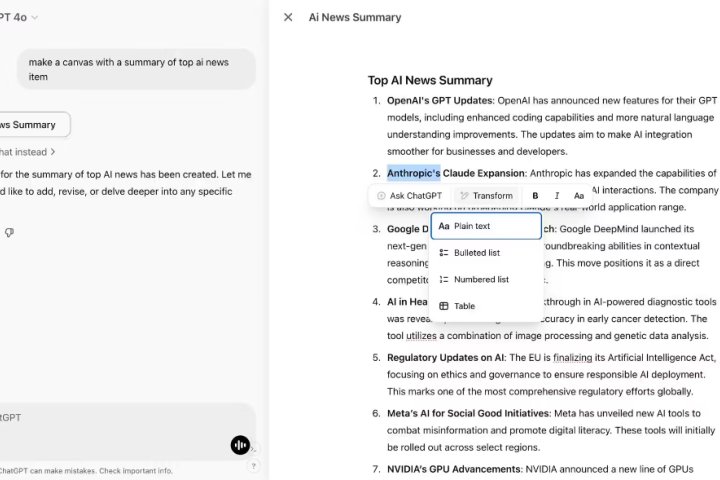The image size is (720, 480).
Task: Close the Ai News Summary canvas
Action: click(x=288, y=17)
